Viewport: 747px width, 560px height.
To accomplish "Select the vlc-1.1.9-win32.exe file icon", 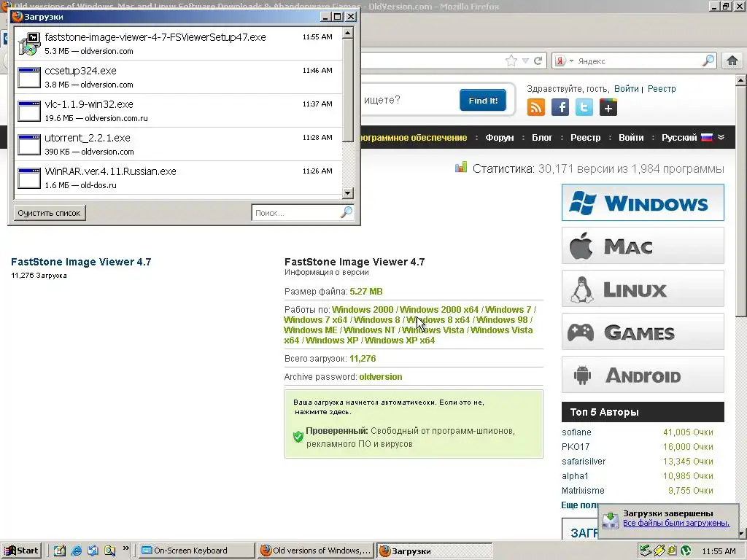I will pyautogui.click(x=29, y=111).
